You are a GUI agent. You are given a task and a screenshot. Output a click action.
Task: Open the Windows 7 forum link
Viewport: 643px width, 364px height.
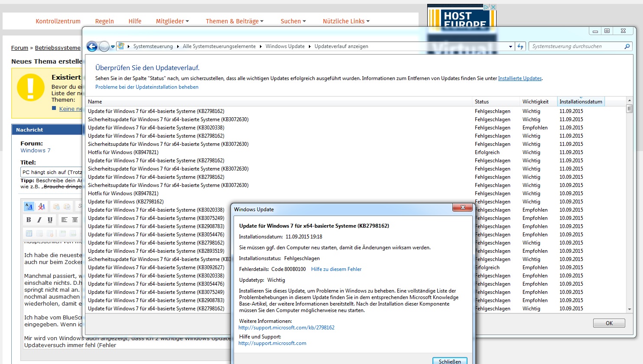(x=36, y=150)
